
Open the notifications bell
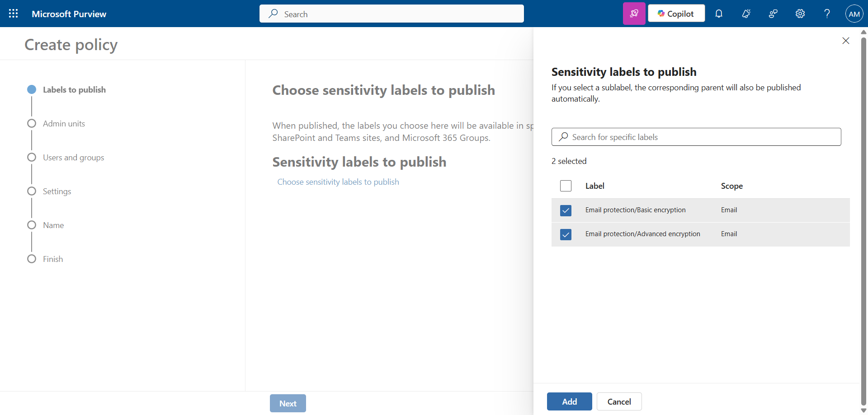[718, 14]
